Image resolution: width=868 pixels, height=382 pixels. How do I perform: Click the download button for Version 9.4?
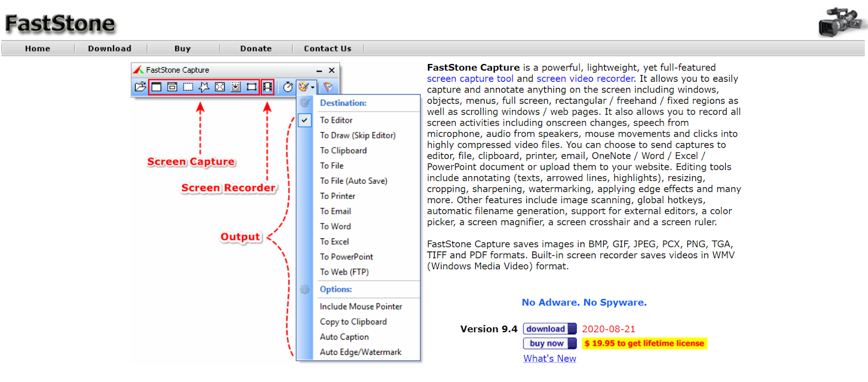pos(550,329)
